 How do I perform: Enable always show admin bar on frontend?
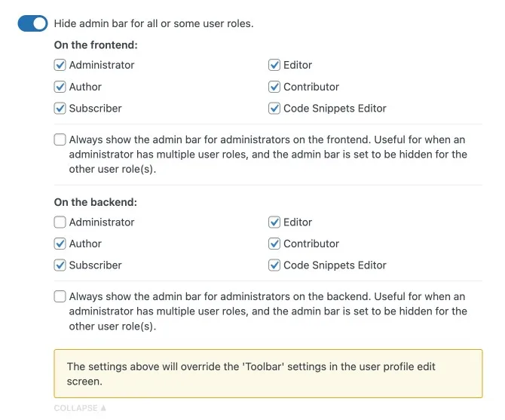point(60,139)
